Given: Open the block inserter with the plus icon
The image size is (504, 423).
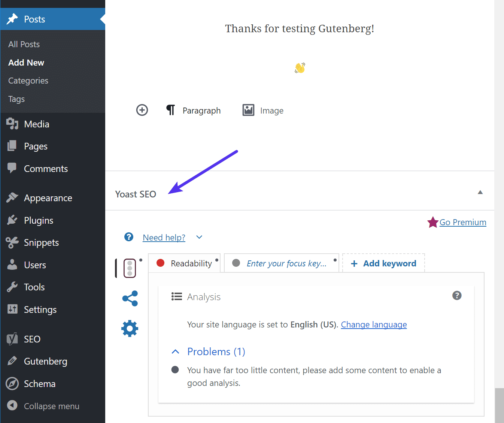Looking at the screenshot, I should [x=142, y=110].
